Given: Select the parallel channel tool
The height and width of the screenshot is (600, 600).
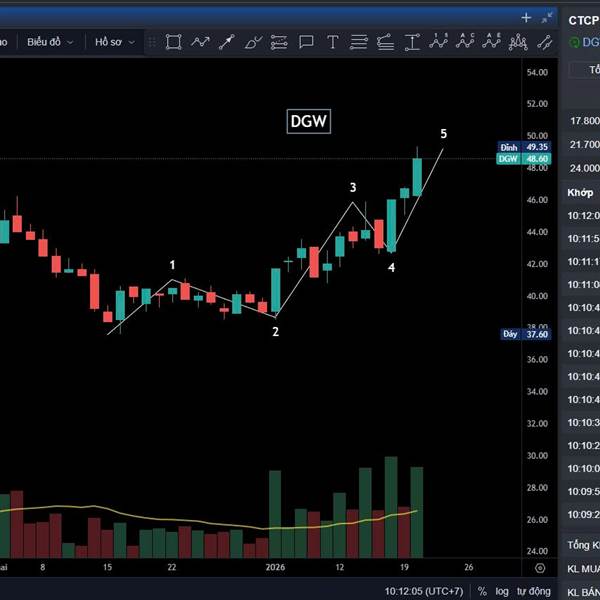Looking at the screenshot, I should [545, 42].
